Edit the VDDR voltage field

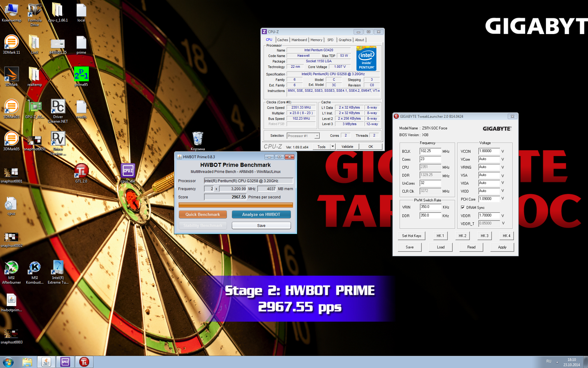(x=489, y=216)
